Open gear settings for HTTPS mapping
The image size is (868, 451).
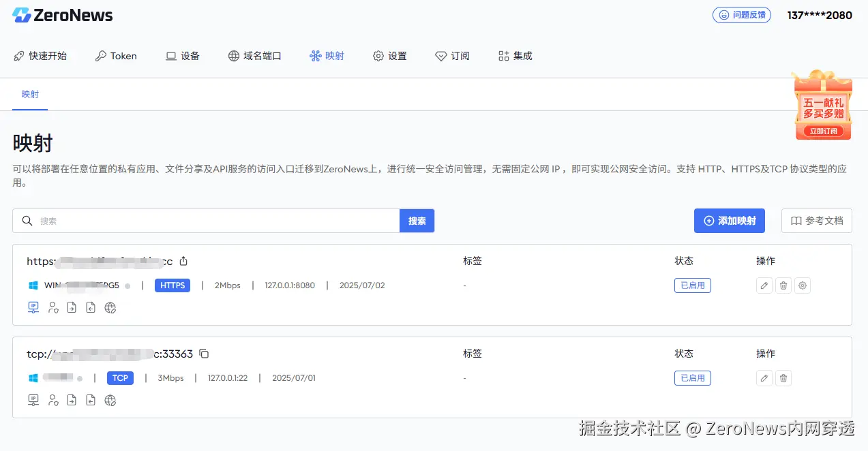803,285
